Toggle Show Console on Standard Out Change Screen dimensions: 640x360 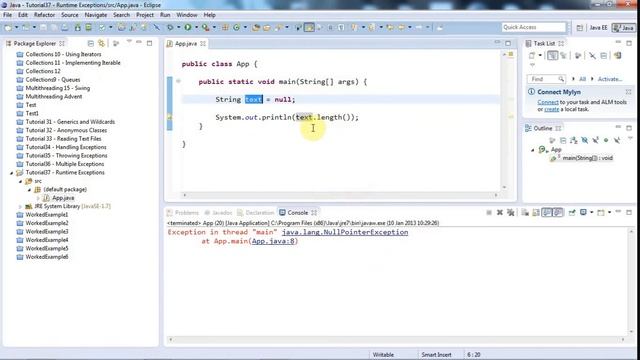[x=547, y=212]
